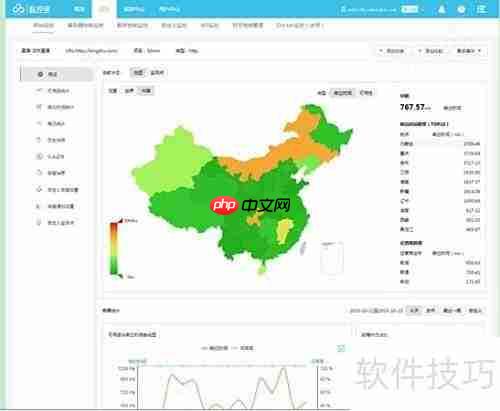Click the lower handle of the map color legend
The width and height of the screenshot is (500, 411).
pos(120,276)
